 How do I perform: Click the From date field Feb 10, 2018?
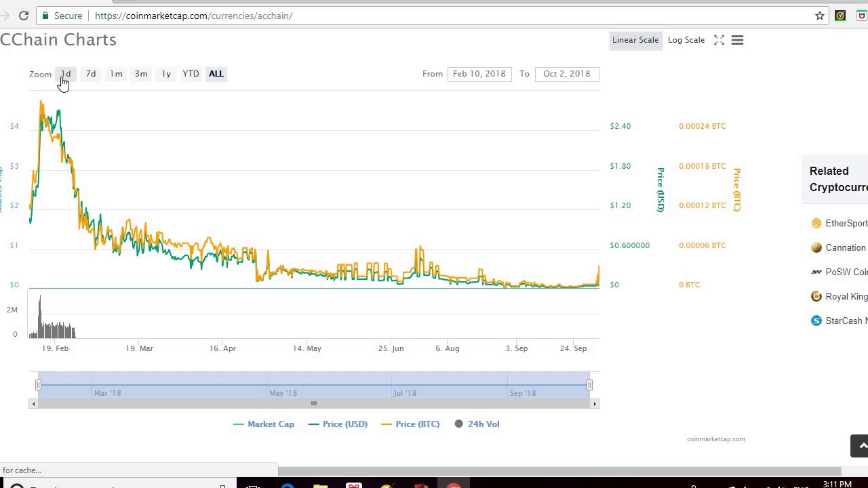click(479, 74)
